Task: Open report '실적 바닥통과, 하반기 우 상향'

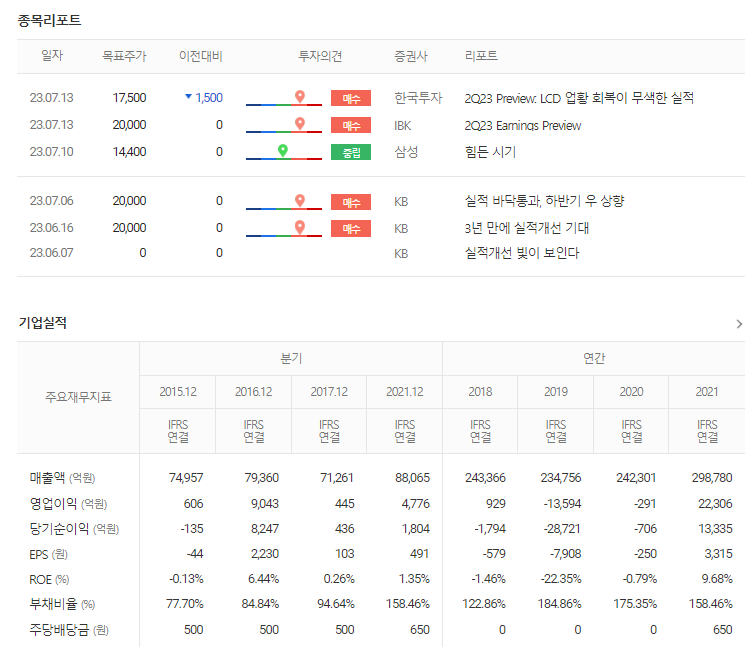Action: 544,201
